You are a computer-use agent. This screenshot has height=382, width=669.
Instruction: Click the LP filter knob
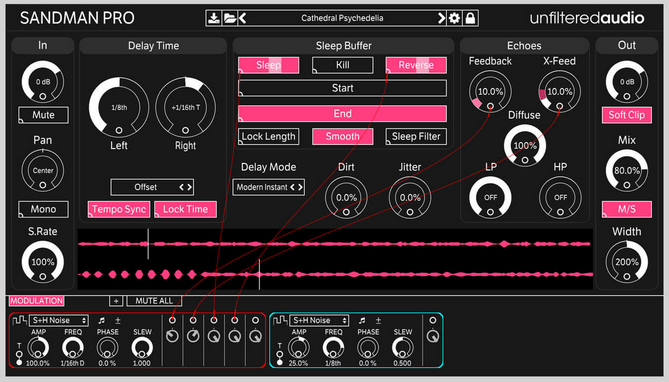[x=490, y=198]
